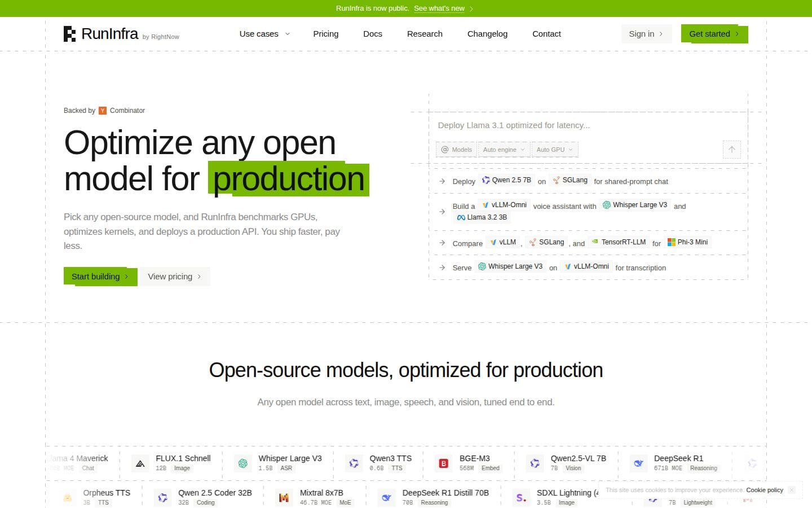This screenshot has height=508, width=812.
Task: Click the BGE-M3 model icon
Action: pos(444,463)
